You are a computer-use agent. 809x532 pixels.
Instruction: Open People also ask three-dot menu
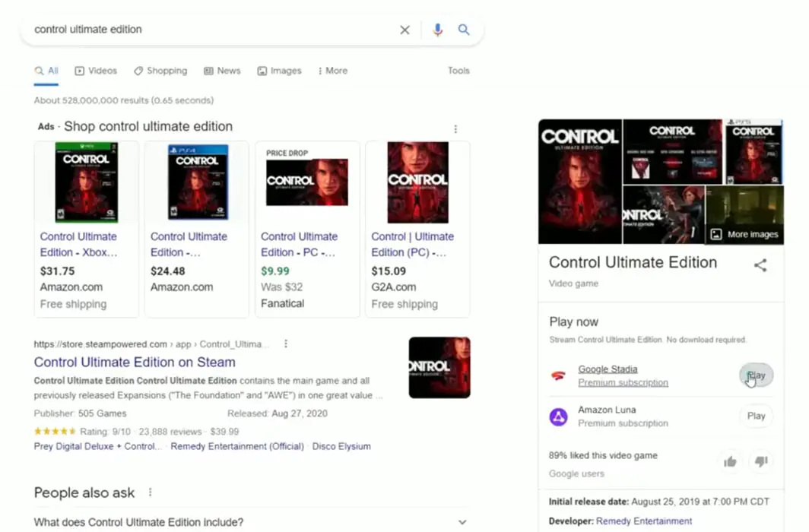tap(150, 492)
